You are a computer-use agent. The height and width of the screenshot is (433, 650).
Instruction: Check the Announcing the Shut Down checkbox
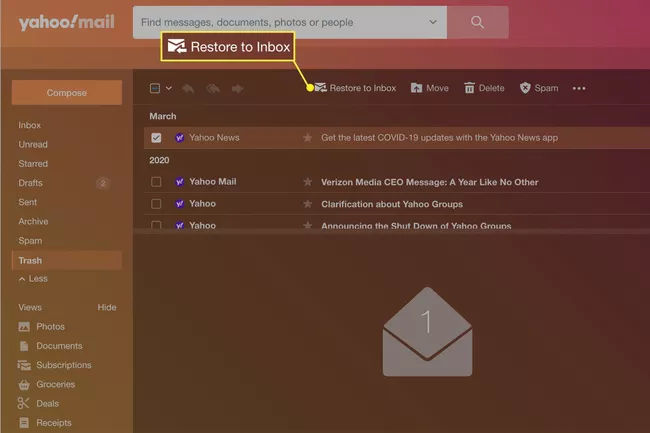click(x=156, y=225)
